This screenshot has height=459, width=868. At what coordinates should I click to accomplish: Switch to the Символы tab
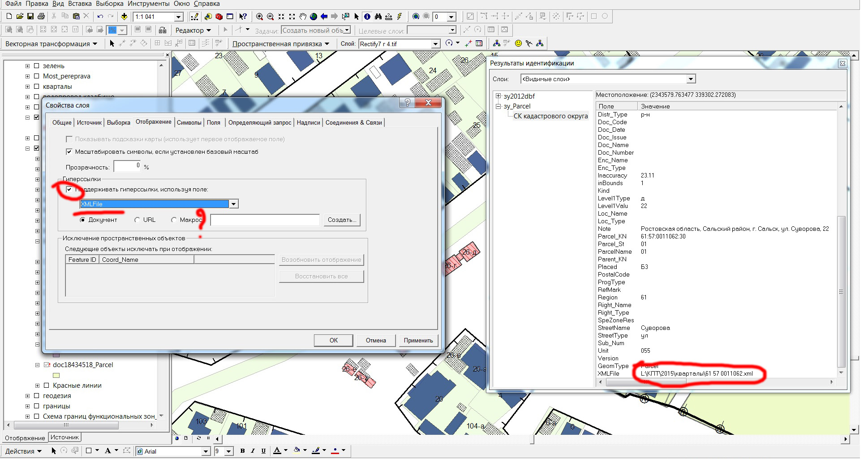tap(189, 122)
